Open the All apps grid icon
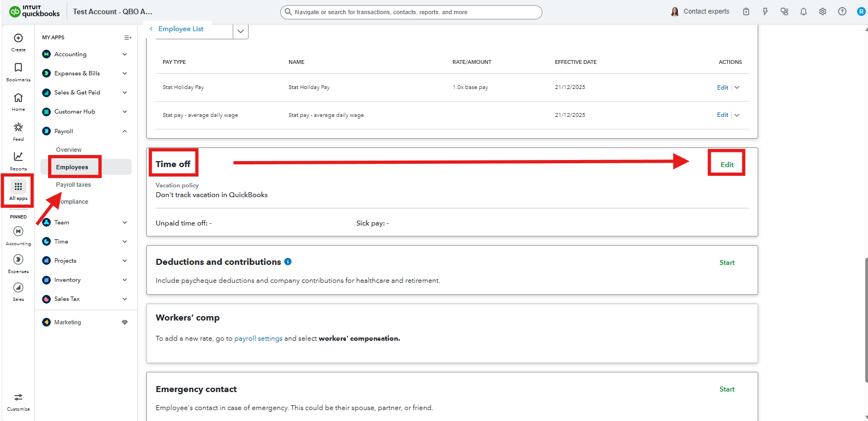868x421 pixels. [x=18, y=187]
